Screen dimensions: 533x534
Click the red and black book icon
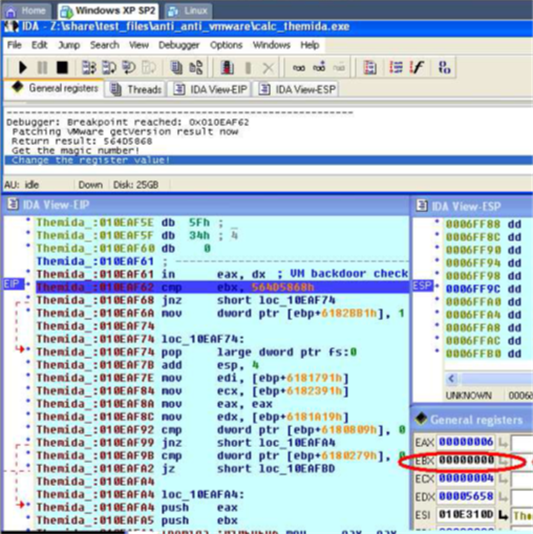coord(227,67)
